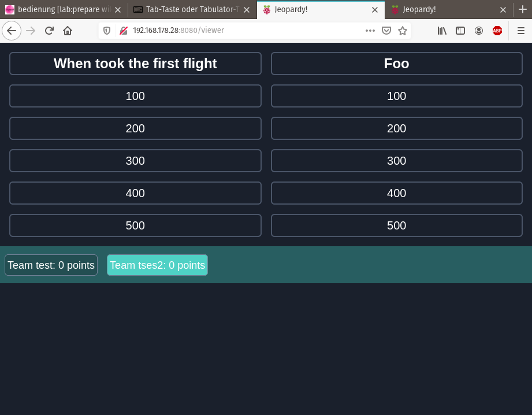
Task: Choose the 100 question in Foo
Action: [397, 96]
